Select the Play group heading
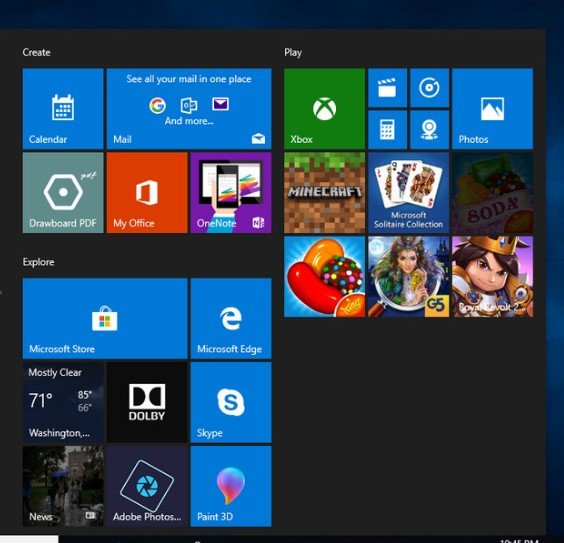Screen dimensions: 564x543 click(x=293, y=53)
